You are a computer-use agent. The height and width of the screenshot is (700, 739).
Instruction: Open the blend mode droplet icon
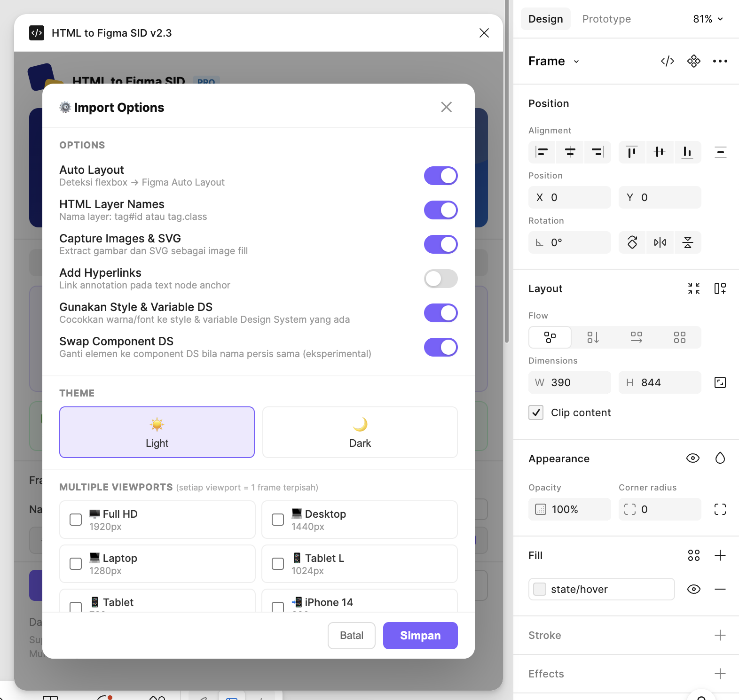pyautogui.click(x=720, y=458)
